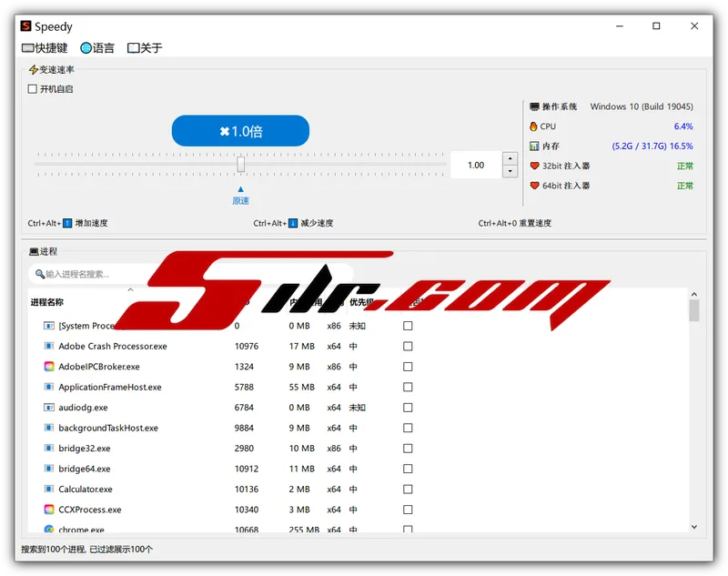Click the CCXProcess.exe Adobe icon
The image size is (728, 576).
(x=49, y=510)
